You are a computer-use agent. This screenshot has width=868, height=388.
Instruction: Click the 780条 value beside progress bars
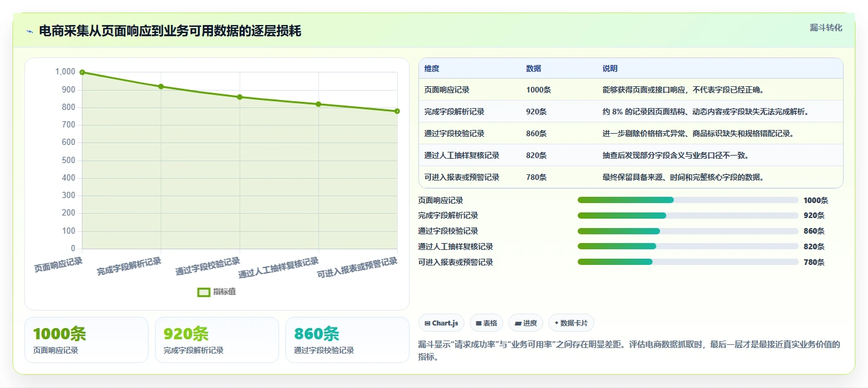click(814, 262)
